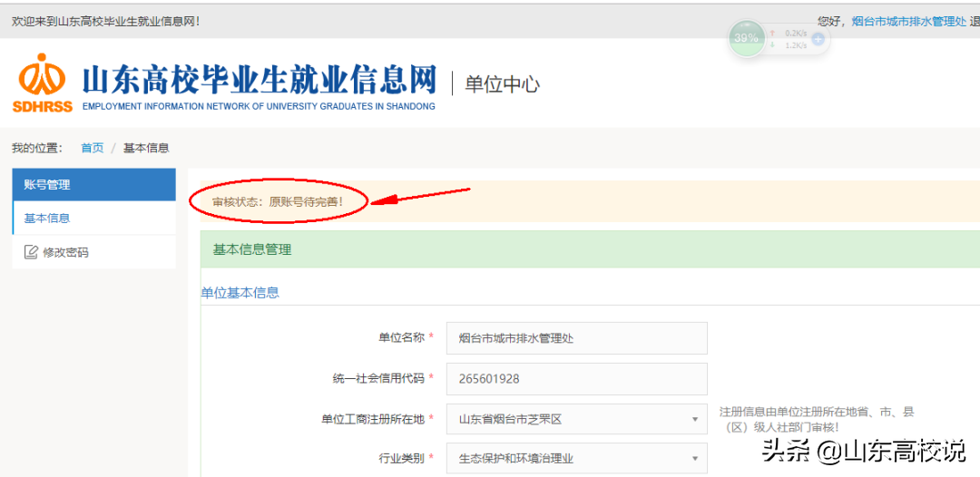
Task: Click the 欢迎来到山东高校毕业生就业信息网！ greeting
Action: coord(105,21)
